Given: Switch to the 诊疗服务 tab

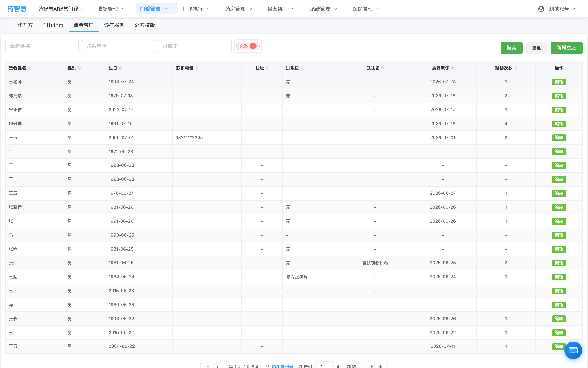Looking at the screenshot, I should [114, 25].
